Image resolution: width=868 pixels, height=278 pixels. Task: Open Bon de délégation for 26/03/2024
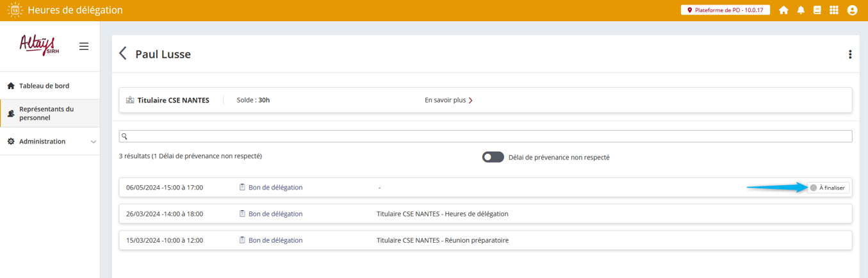pyautogui.click(x=275, y=214)
